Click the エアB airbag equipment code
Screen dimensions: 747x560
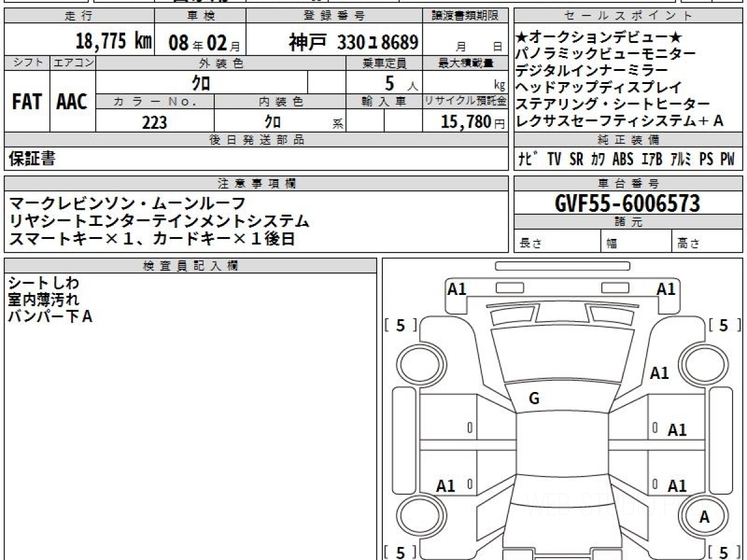[x=652, y=159]
